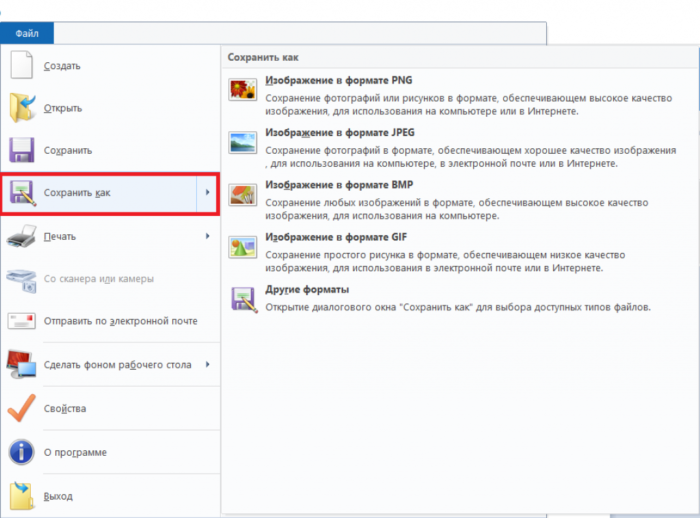
Task: Click the Открыть folder icon
Action: pos(22,108)
